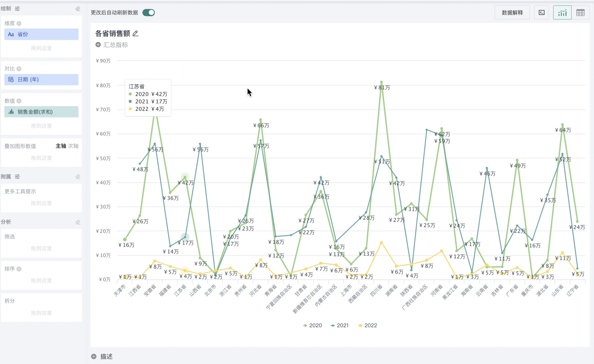Open settings gear next to 对比
This screenshot has height=364, width=594.
point(19,69)
